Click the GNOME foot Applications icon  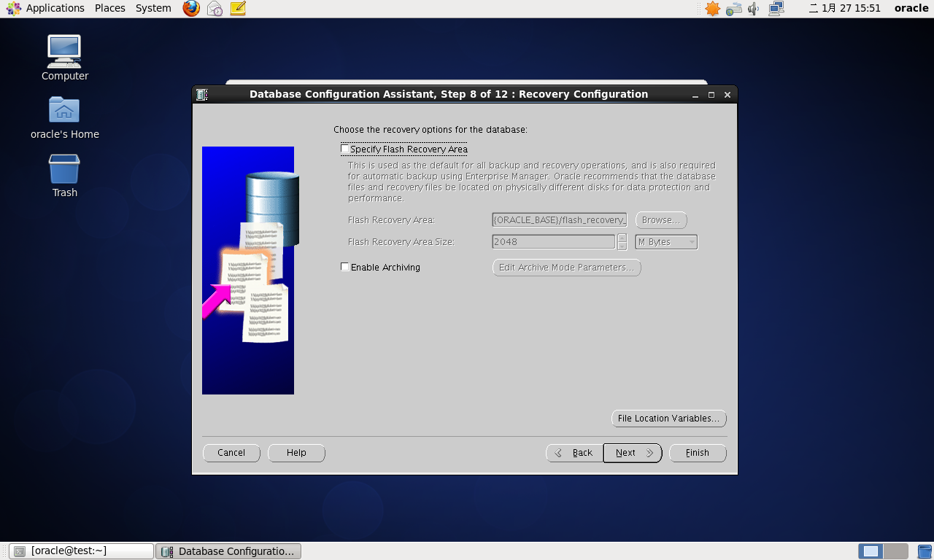pos(13,9)
